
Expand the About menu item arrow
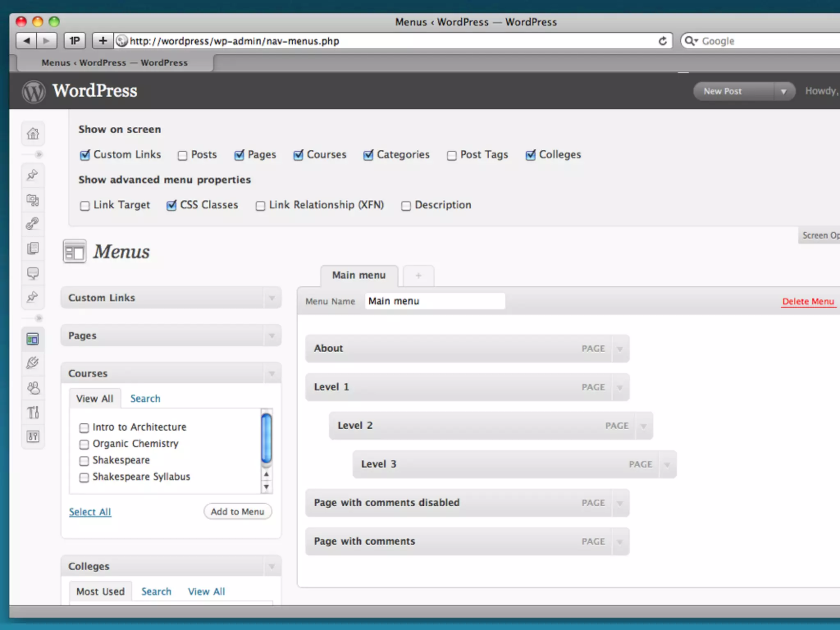[620, 349]
